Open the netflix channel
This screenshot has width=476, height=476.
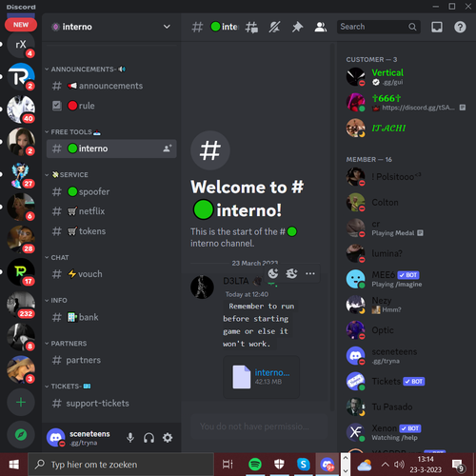111,211
